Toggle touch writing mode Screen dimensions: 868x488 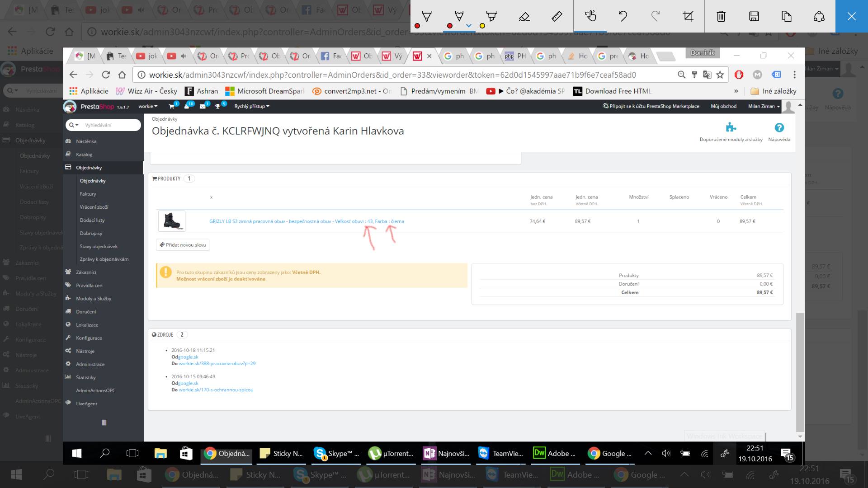pyautogui.click(x=590, y=17)
